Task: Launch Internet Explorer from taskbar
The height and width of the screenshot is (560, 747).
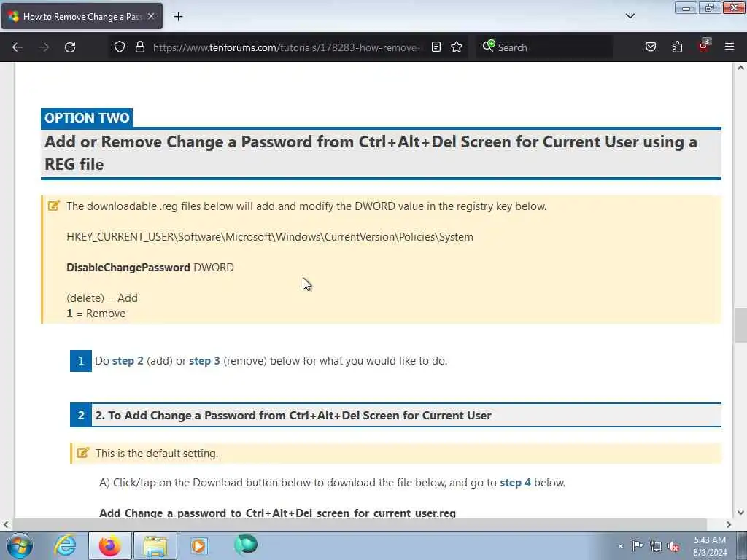Action: (x=65, y=545)
